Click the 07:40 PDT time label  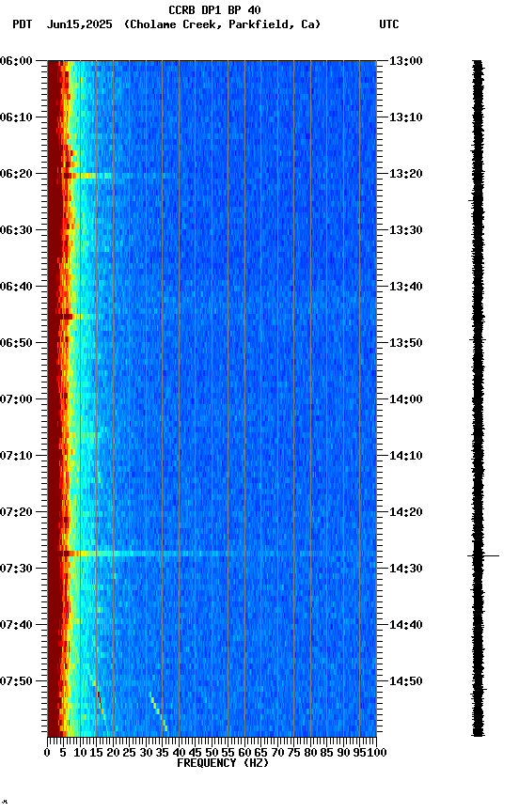[x=16, y=626]
